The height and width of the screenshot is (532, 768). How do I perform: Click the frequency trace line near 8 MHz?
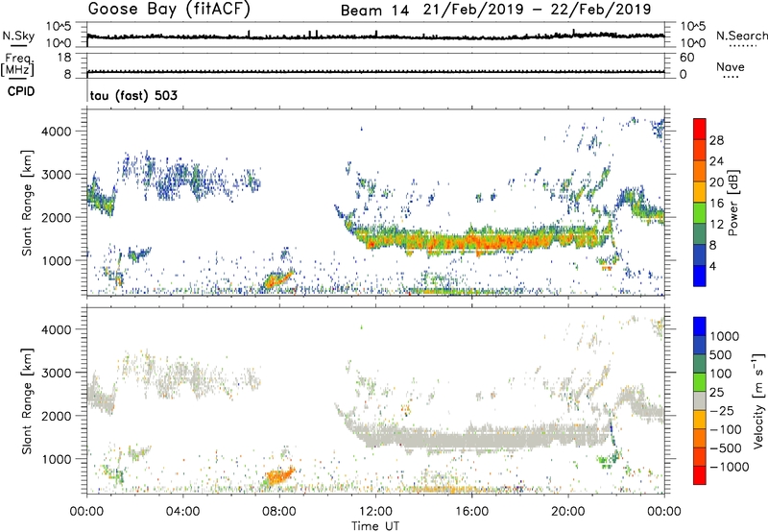pos(375,72)
